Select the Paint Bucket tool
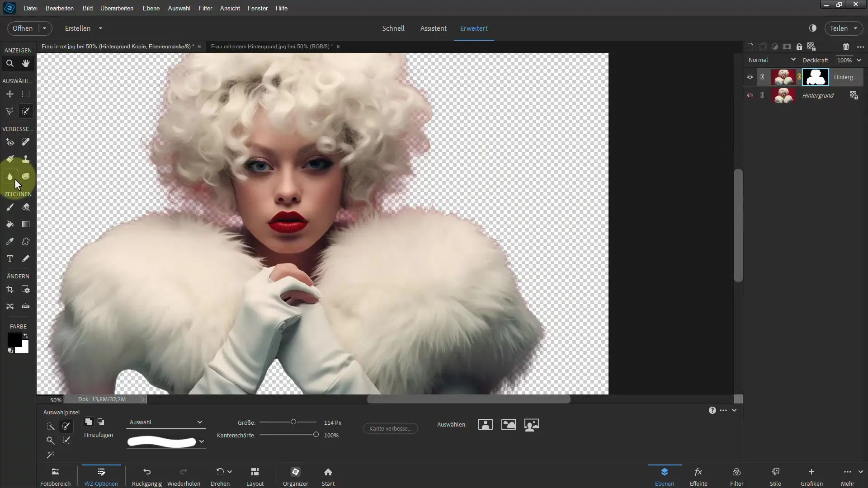 pyautogui.click(x=9, y=224)
